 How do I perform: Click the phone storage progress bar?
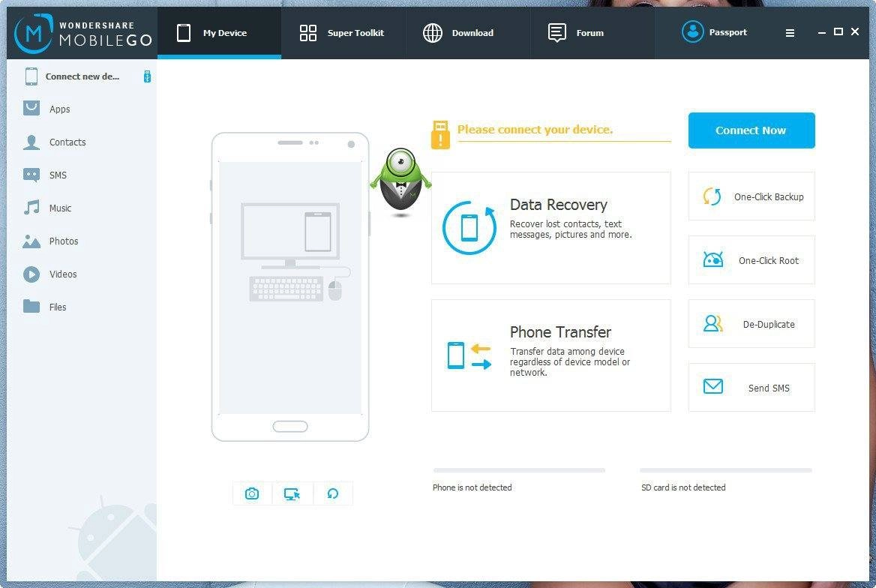pos(519,470)
